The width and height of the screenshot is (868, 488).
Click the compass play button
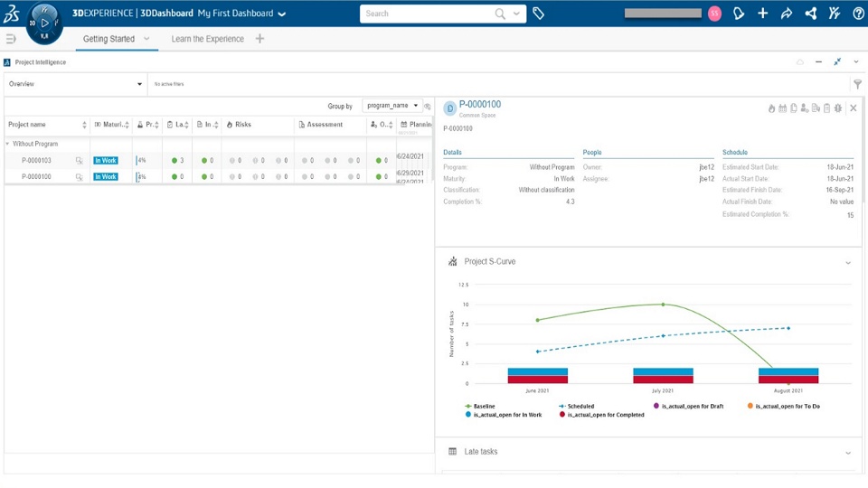click(45, 23)
